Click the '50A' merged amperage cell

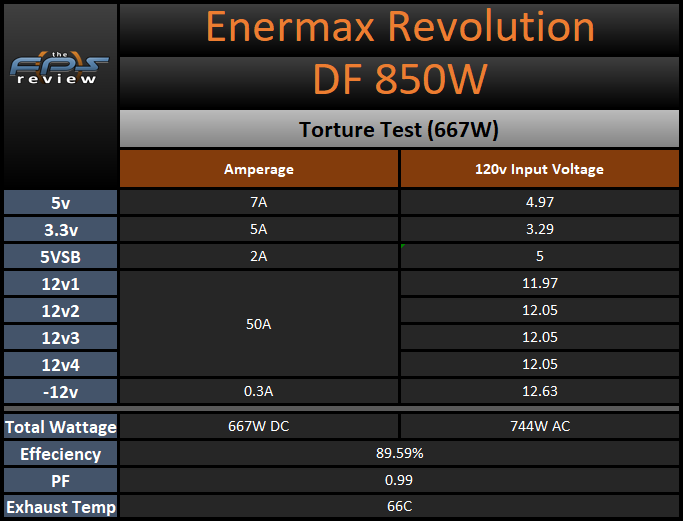259,324
